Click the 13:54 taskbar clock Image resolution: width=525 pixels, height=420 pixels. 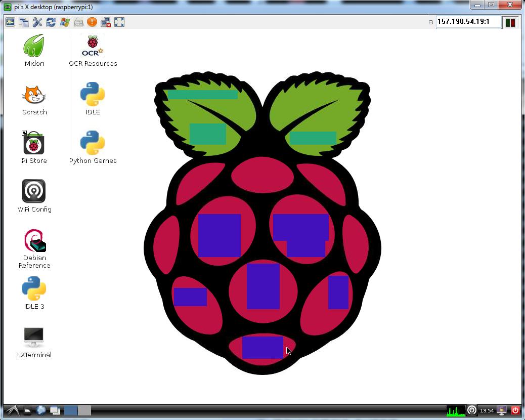pos(487,410)
